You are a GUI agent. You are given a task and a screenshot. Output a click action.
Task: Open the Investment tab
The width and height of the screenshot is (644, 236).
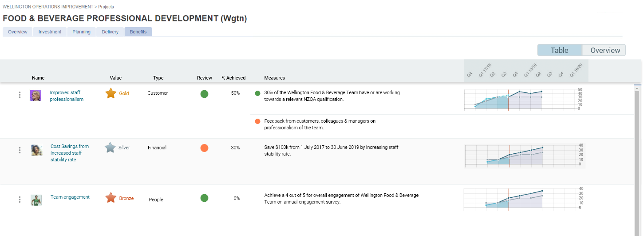pos(50,32)
